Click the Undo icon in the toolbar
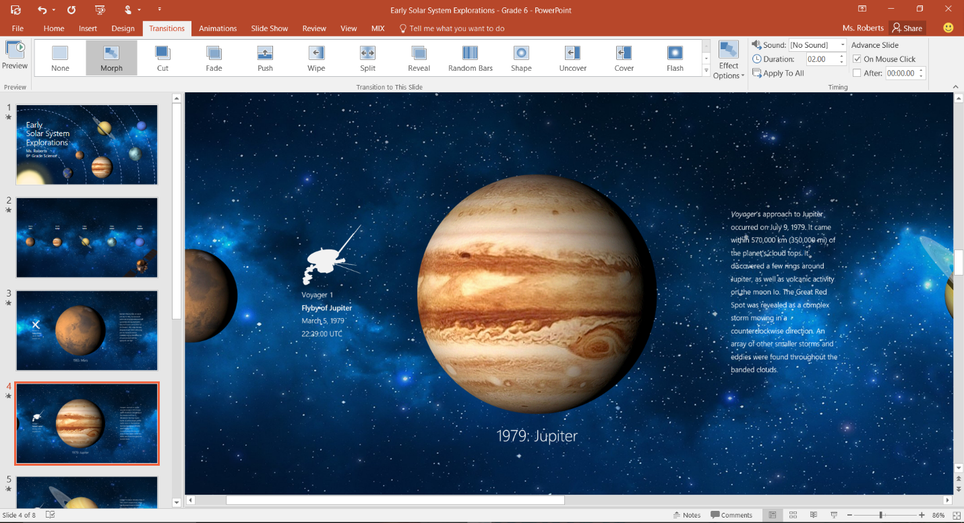 42,9
